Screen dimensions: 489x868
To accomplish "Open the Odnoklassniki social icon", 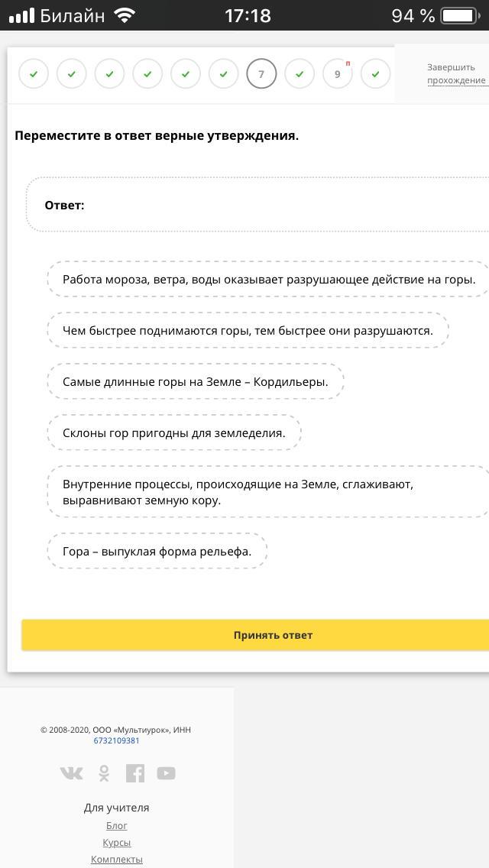I will pyautogui.click(x=104, y=773).
